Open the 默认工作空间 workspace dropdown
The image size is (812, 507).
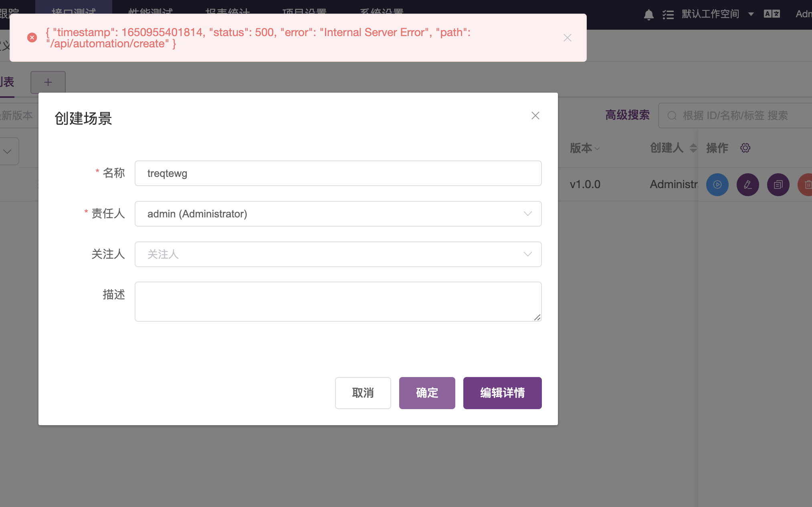(717, 14)
